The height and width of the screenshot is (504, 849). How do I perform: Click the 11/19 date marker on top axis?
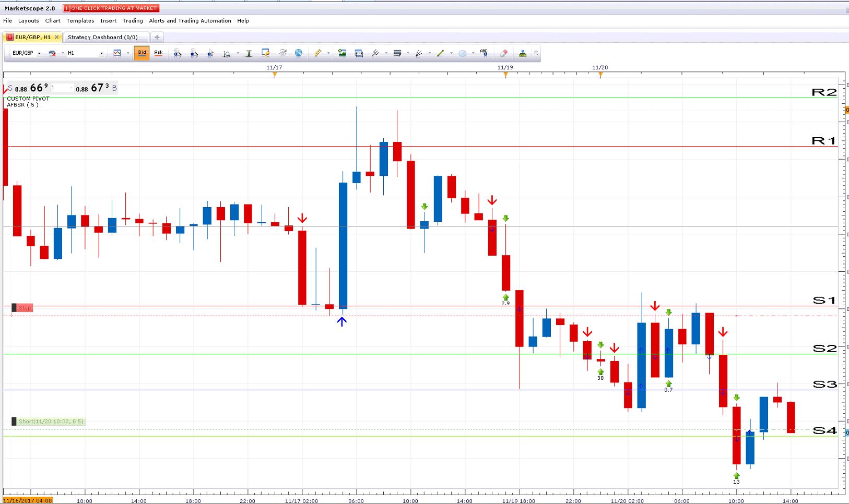[x=505, y=68]
